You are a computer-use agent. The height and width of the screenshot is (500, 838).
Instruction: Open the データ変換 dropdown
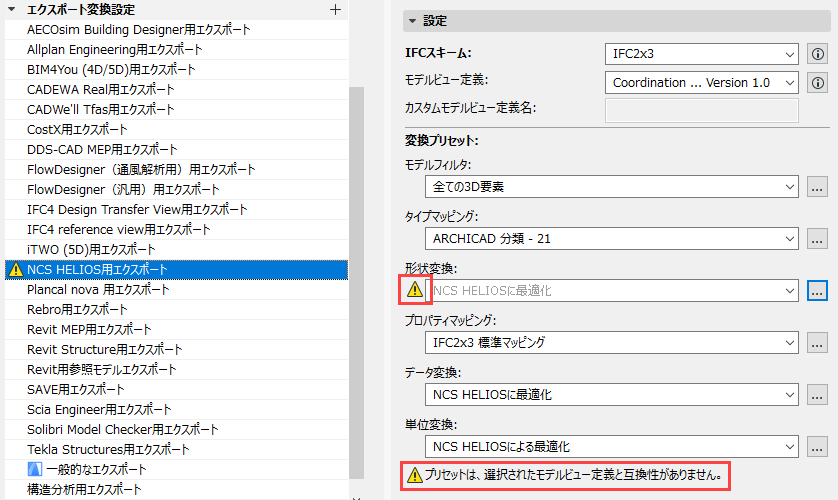612,395
